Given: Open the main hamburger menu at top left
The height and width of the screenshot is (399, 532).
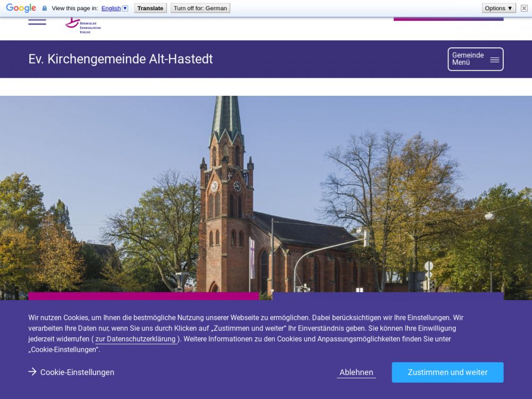Looking at the screenshot, I should pos(37,22).
